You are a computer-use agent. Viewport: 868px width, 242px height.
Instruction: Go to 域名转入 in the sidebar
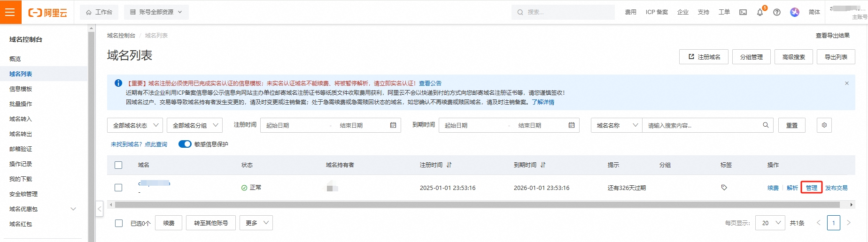[x=21, y=119]
